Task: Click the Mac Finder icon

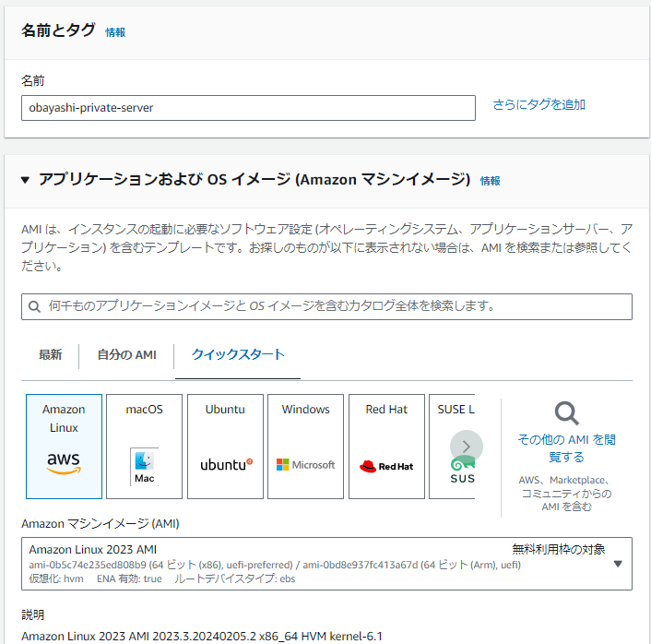Action: [x=144, y=460]
